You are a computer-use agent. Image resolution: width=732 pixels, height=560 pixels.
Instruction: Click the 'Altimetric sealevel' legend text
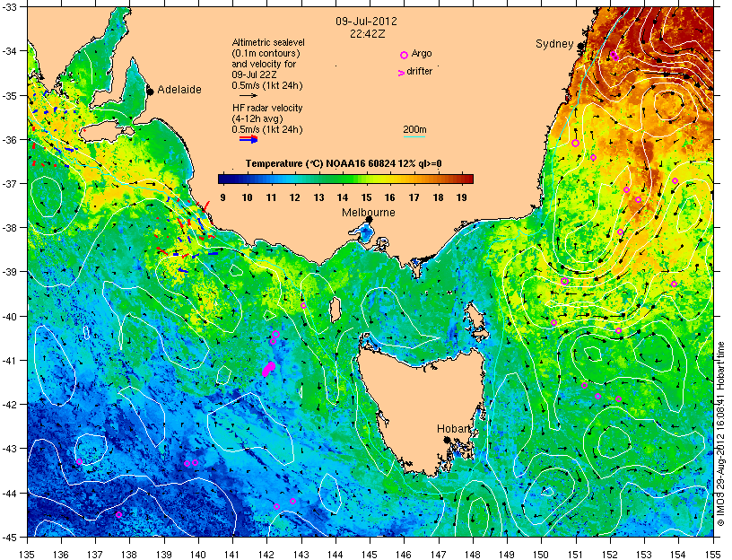click(x=268, y=42)
